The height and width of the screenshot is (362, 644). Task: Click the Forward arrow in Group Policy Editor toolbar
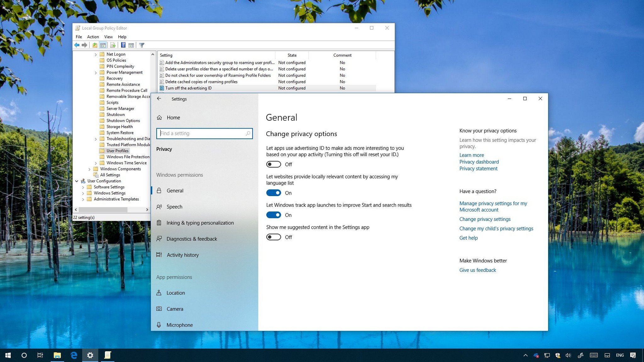84,45
